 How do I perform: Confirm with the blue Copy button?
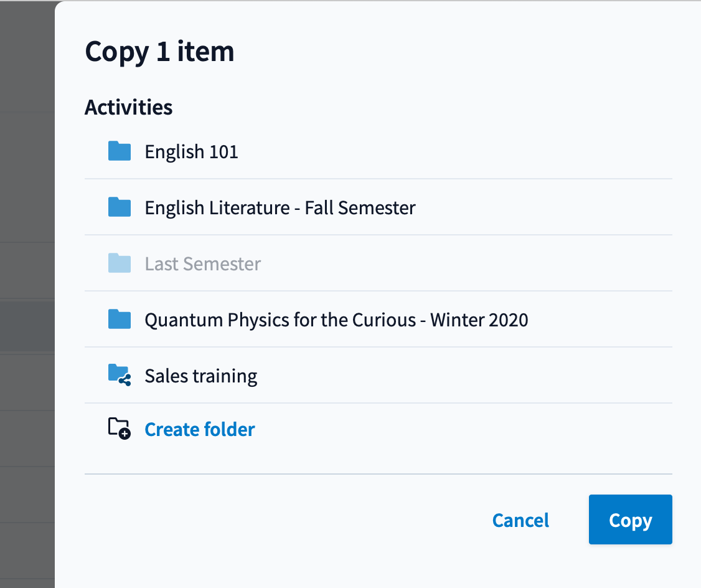coord(631,519)
